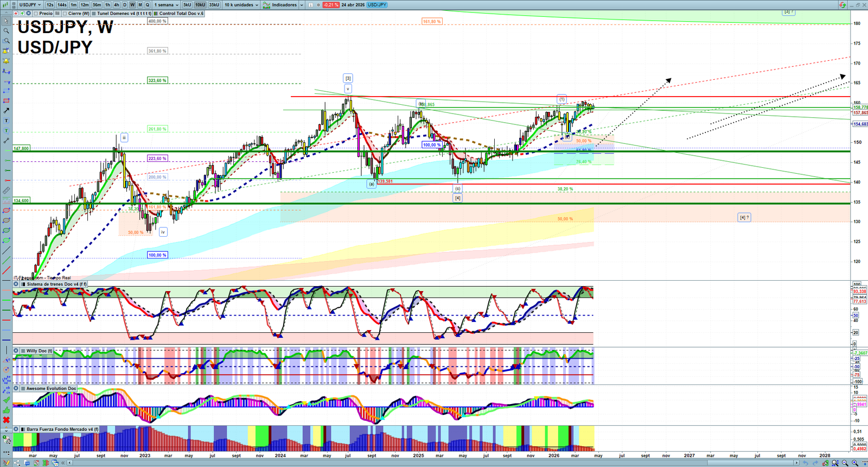Image resolution: width=868 pixels, height=467 pixels.
Task: Click the [4] ? wave label
Action: (744, 217)
